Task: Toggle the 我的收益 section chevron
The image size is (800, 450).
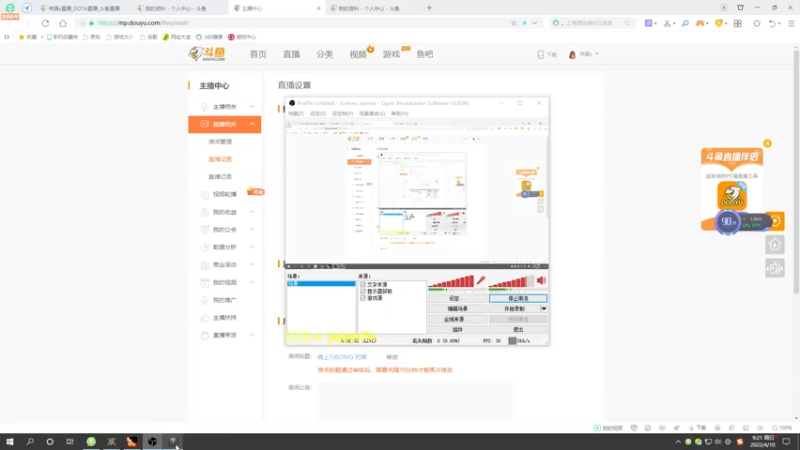Action: 252,212
